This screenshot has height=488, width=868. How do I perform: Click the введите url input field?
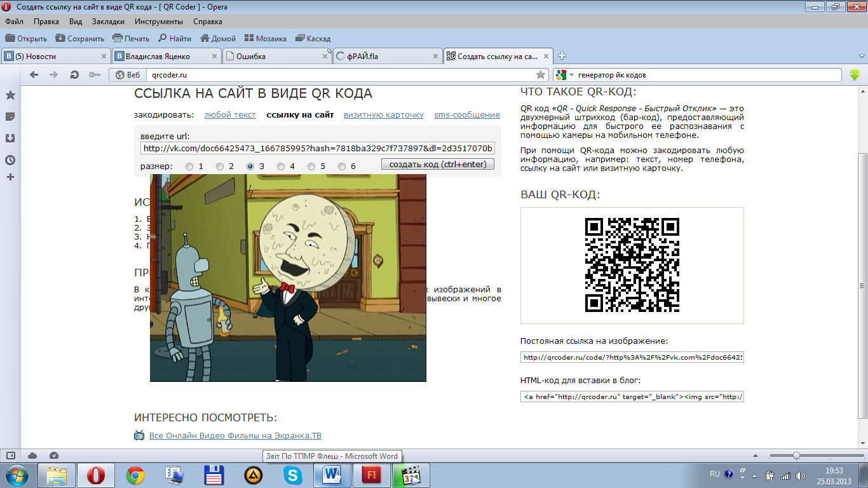[318, 149]
